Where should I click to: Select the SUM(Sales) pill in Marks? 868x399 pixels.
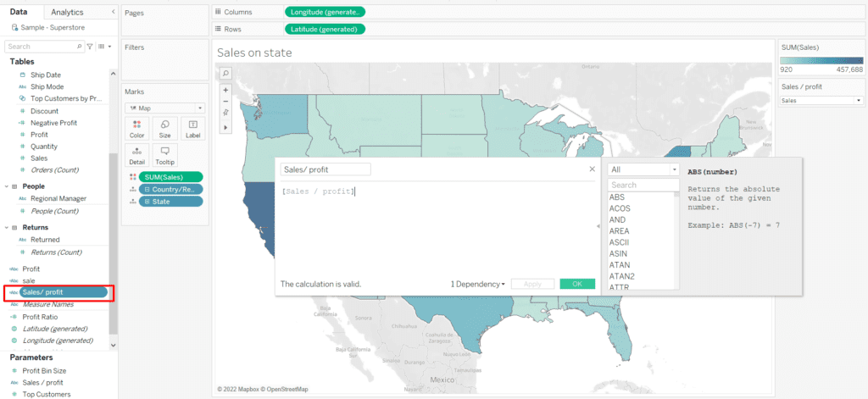click(x=170, y=177)
